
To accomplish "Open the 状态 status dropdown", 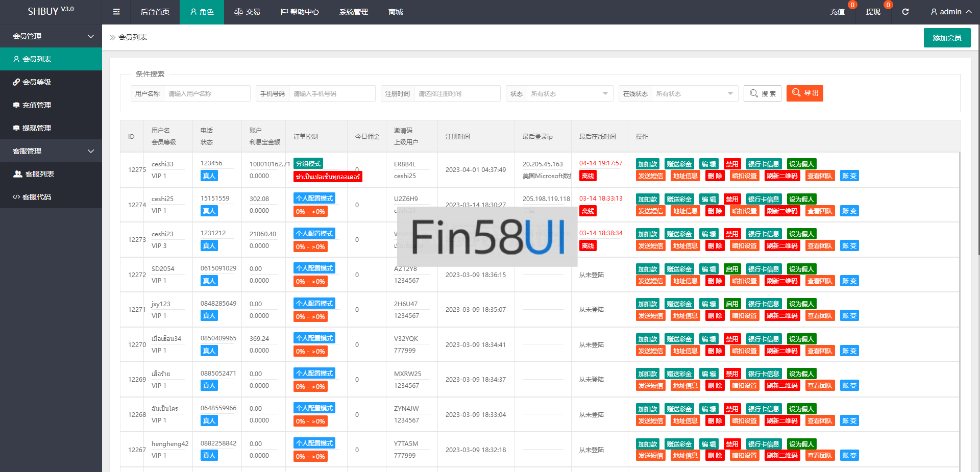I will 569,93.
